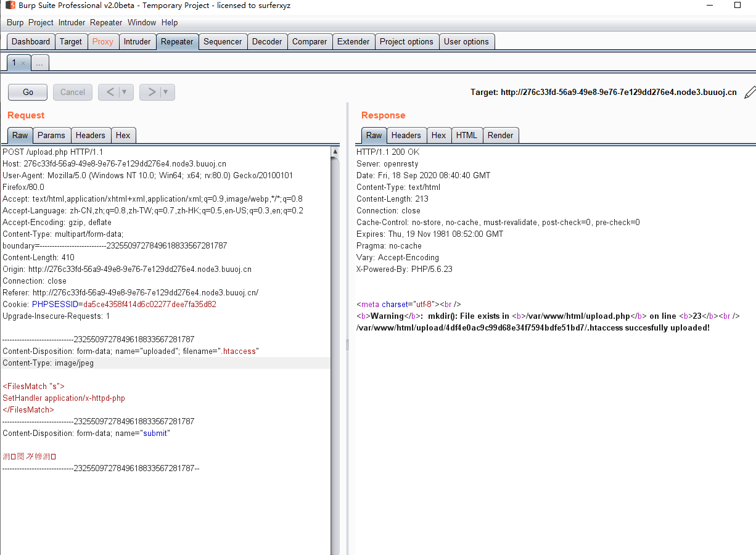This screenshot has height=555, width=756.
Task: Click the filename=".htaccess" text
Action: 221,351
